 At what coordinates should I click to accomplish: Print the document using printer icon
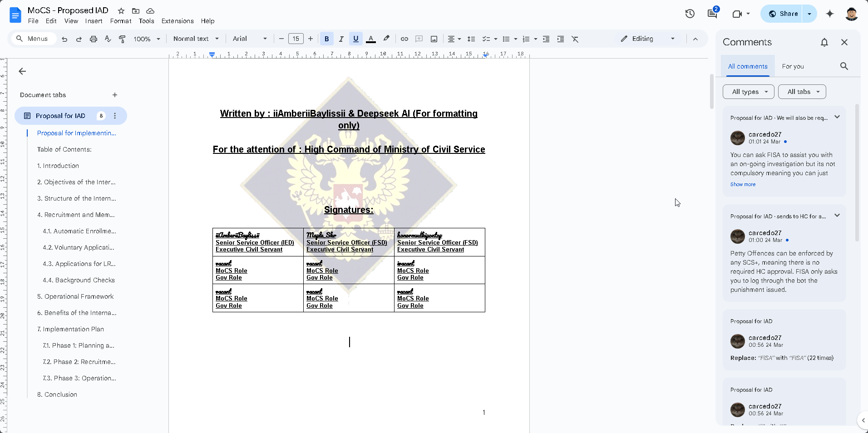point(94,39)
